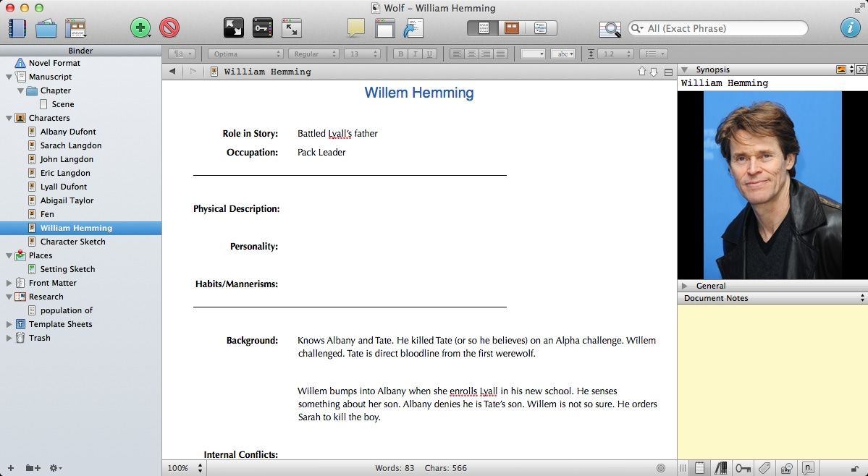The image size is (868, 476).
Task: Show the Notes inspector tab
Action: click(700, 468)
